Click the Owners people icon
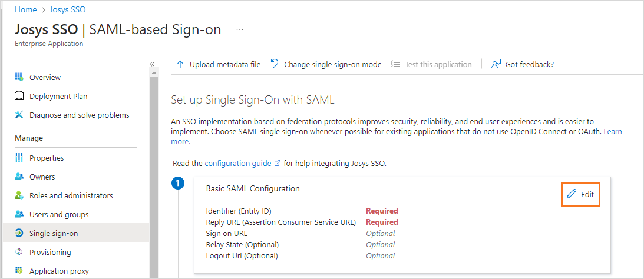 pyautogui.click(x=19, y=177)
